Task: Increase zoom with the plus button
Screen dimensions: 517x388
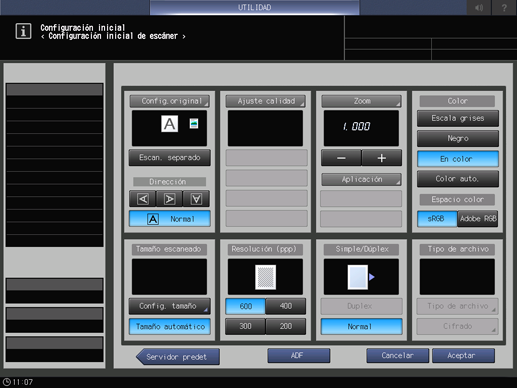Action: [x=382, y=158]
